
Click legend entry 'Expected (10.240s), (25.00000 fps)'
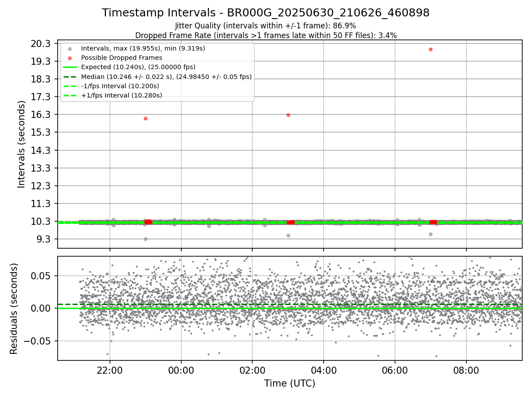pyautogui.click(x=138, y=67)
